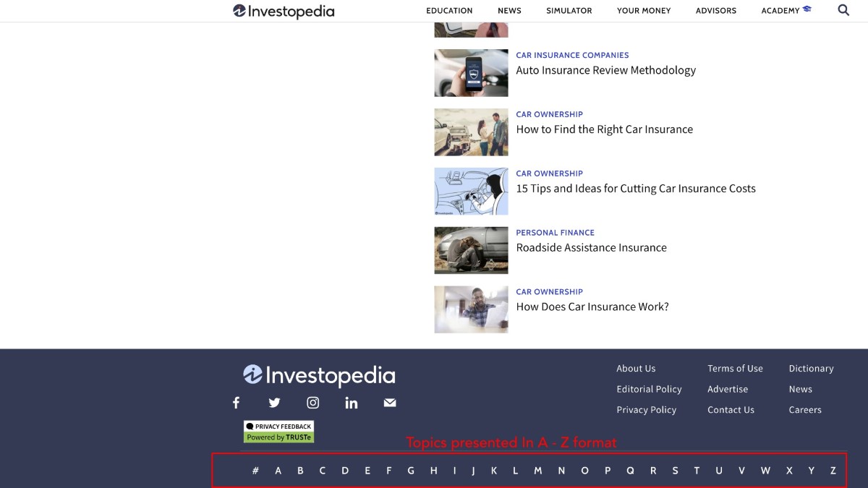Open Auto Insurance Review Methodology article

606,70
